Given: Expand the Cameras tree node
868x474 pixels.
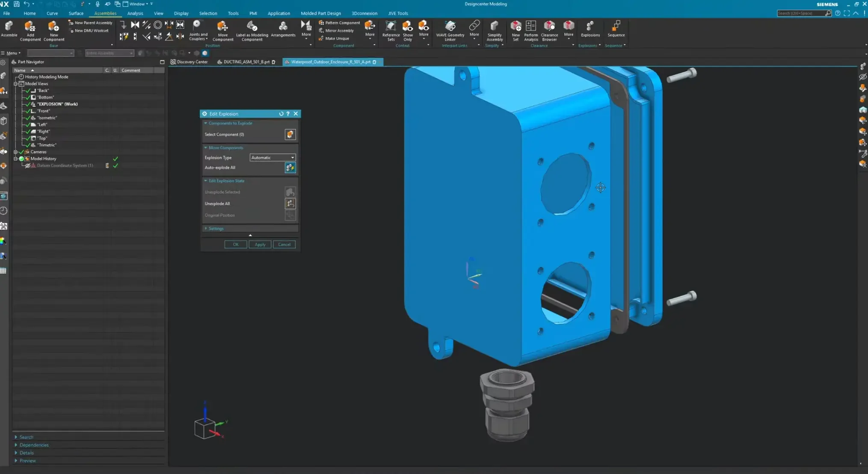Looking at the screenshot, I should pos(16,152).
